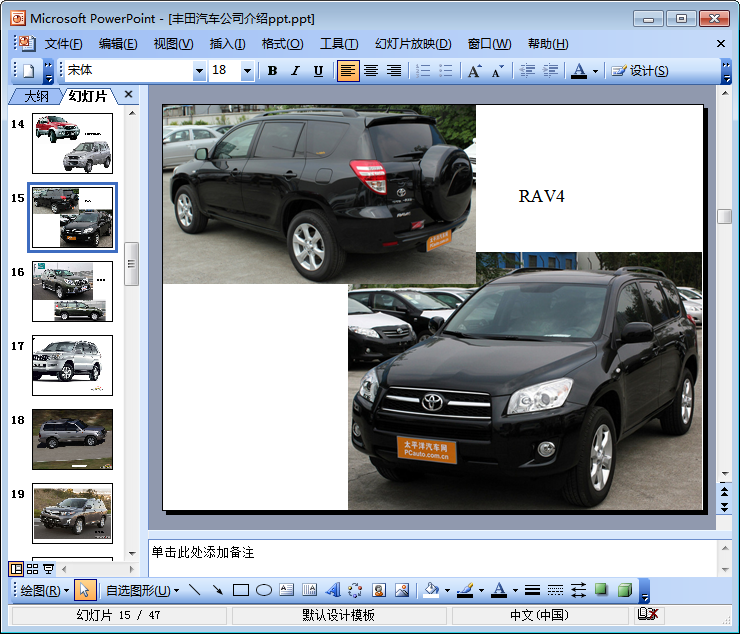
Task: Open the 编辑(E) menu
Action: [118, 44]
